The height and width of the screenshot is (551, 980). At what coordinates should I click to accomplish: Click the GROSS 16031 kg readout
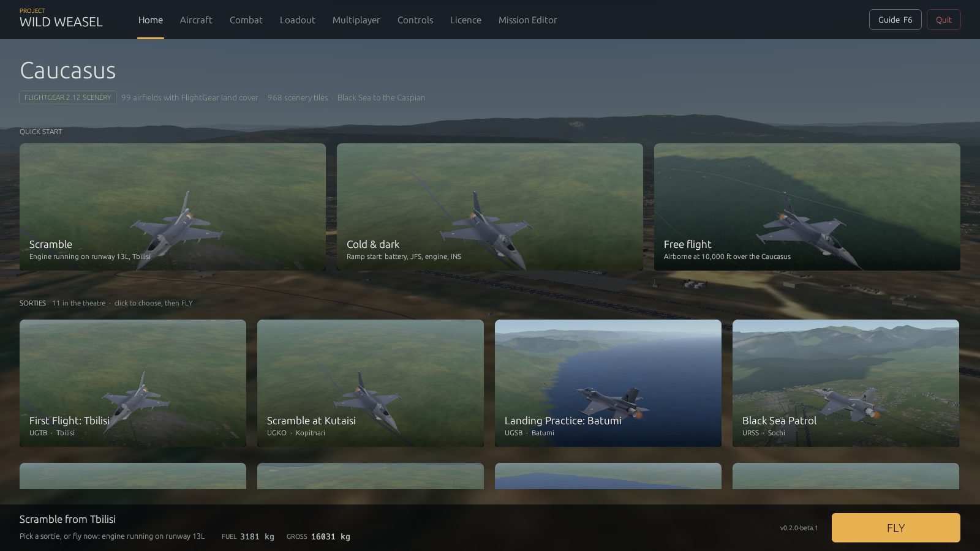click(318, 536)
